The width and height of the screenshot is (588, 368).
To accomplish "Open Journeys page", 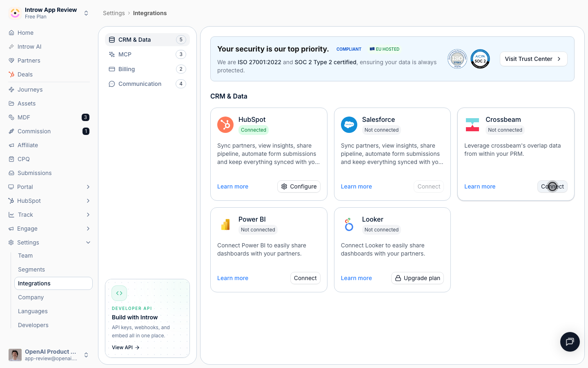I will pyautogui.click(x=49, y=90).
